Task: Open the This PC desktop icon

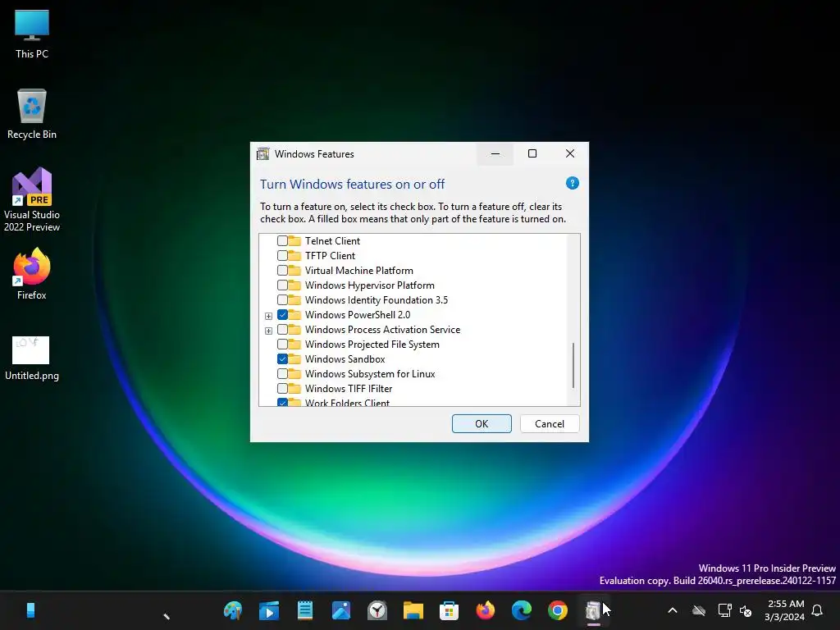Action: 32,34
